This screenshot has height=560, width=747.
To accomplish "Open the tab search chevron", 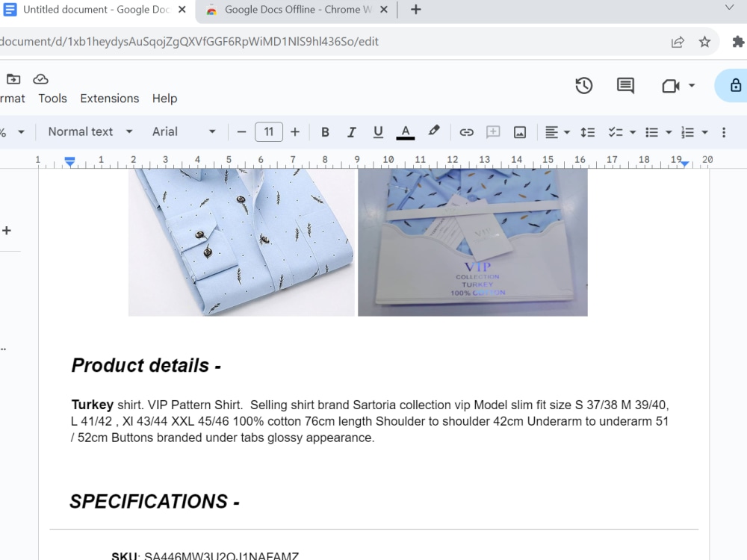I will tap(729, 7).
